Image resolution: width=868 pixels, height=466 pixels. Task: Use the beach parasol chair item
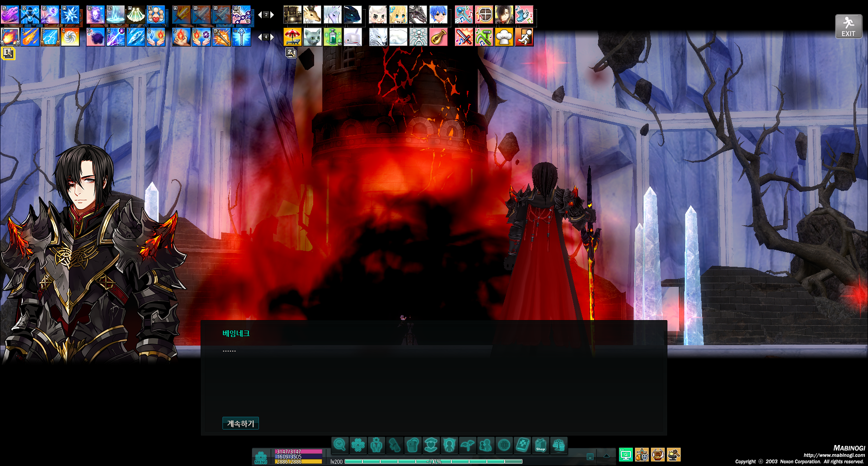click(x=293, y=37)
